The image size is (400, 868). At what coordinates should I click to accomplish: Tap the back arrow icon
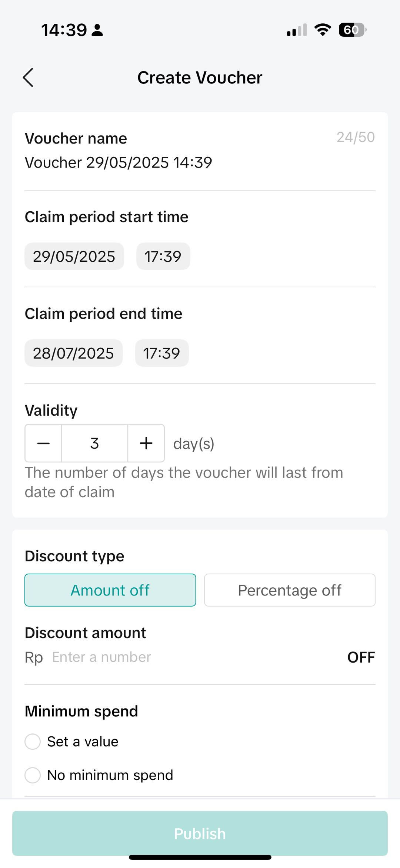pyautogui.click(x=28, y=77)
